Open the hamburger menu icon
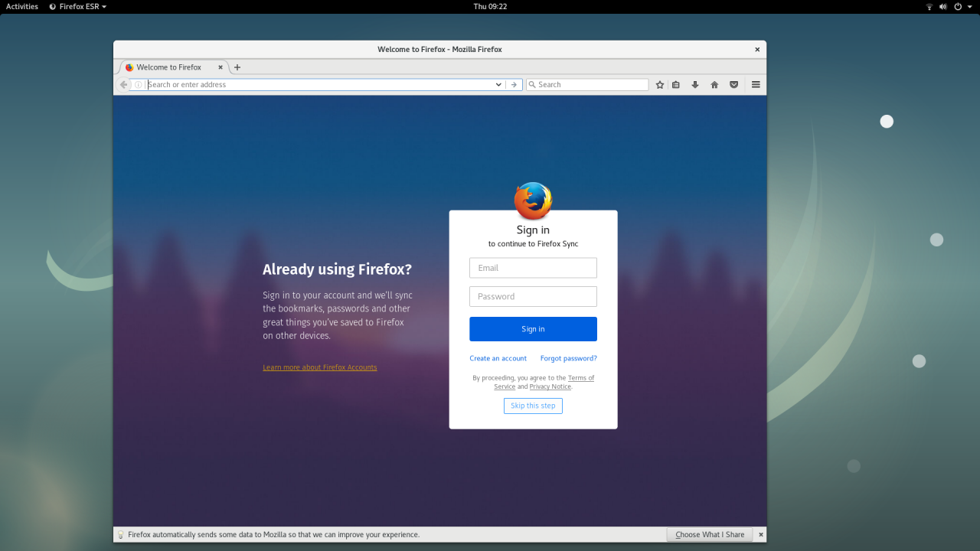This screenshot has height=551, width=980. 756,85
